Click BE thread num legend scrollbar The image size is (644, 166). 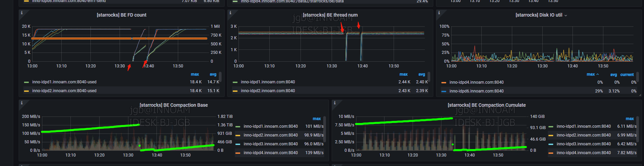click(429, 76)
